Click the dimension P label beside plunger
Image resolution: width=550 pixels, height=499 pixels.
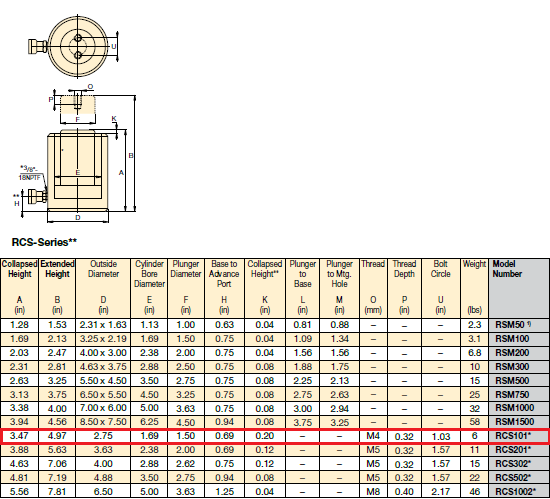[51, 100]
